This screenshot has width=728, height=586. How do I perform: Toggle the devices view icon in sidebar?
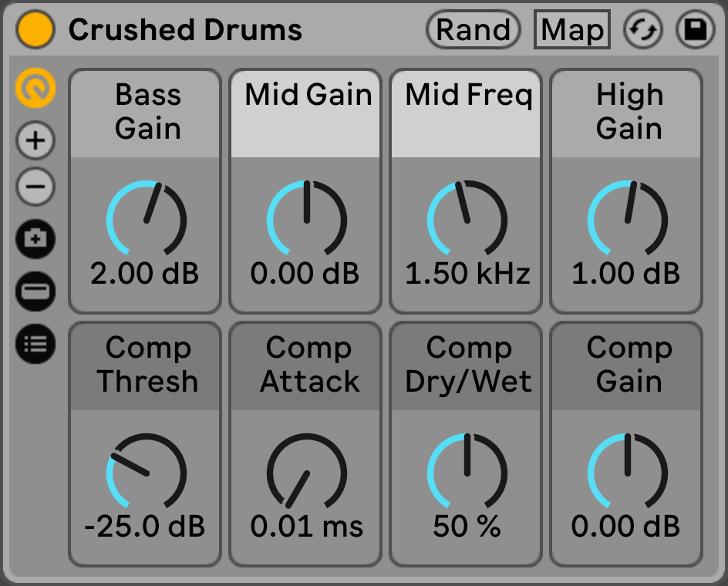click(x=35, y=291)
